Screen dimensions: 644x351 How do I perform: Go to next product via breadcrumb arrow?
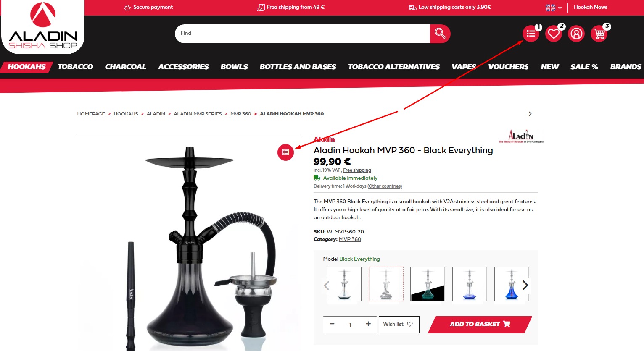[x=530, y=114]
